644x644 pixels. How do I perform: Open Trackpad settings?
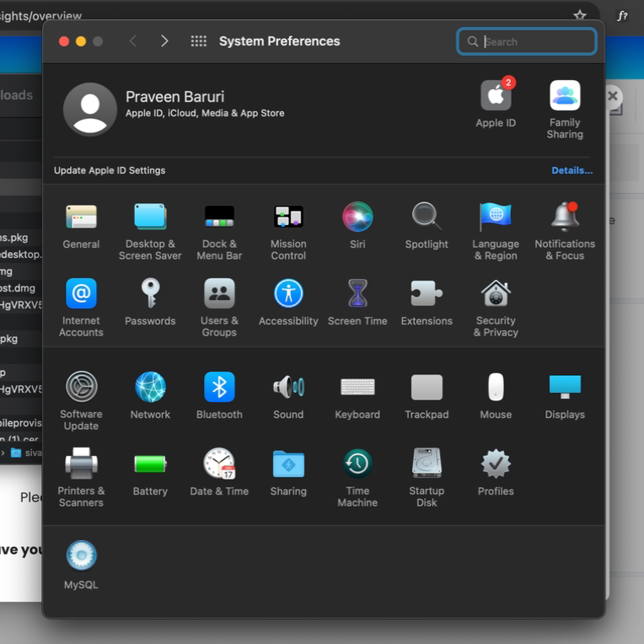[427, 395]
